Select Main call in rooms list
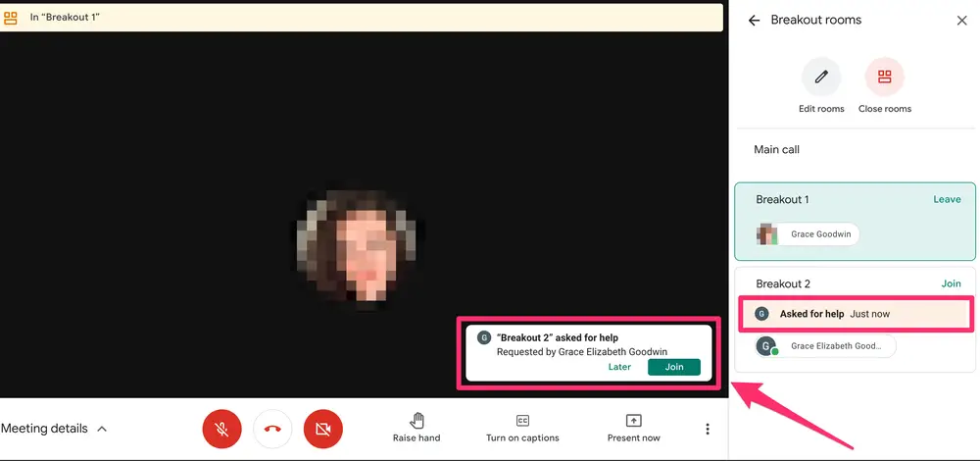980x461 pixels. point(777,150)
